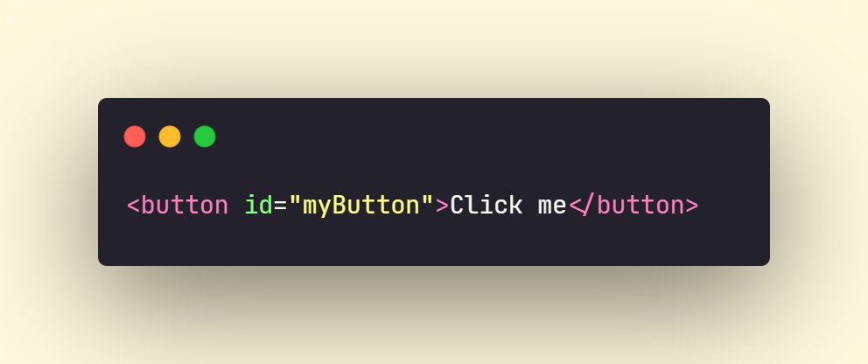Click the white word Click
Image resolution: width=868 pixels, height=364 pixels.
(486, 206)
